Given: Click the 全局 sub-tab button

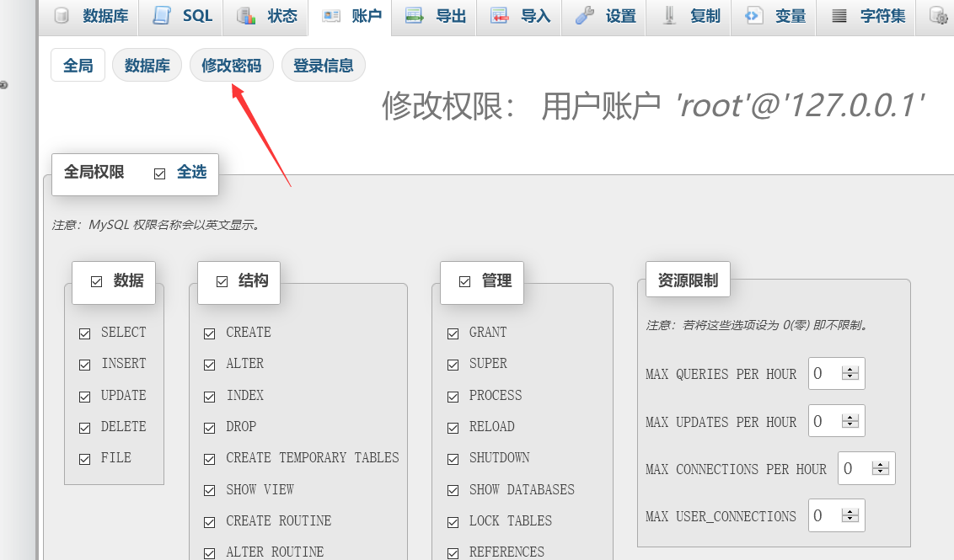Looking at the screenshot, I should point(78,65).
